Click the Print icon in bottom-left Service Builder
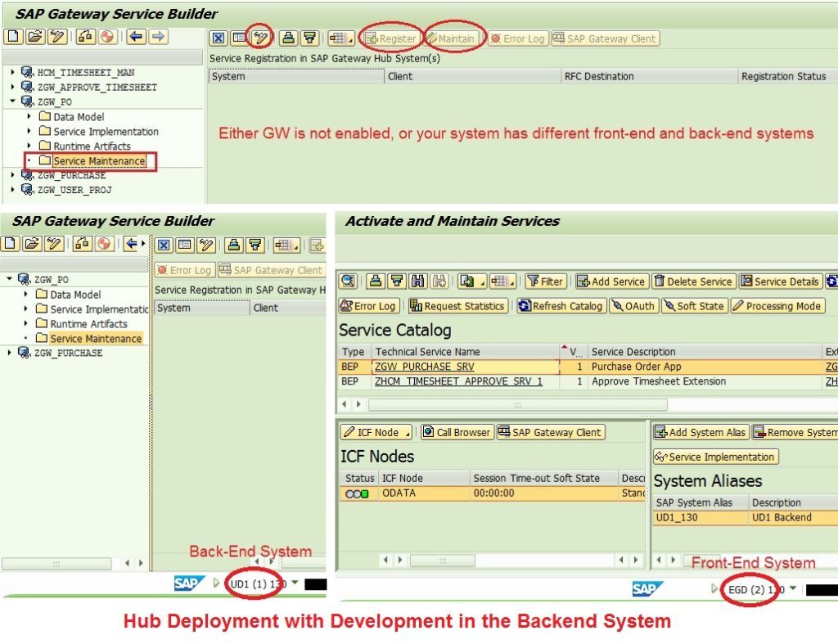The height and width of the screenshot is (644, 838). point(233,245)
